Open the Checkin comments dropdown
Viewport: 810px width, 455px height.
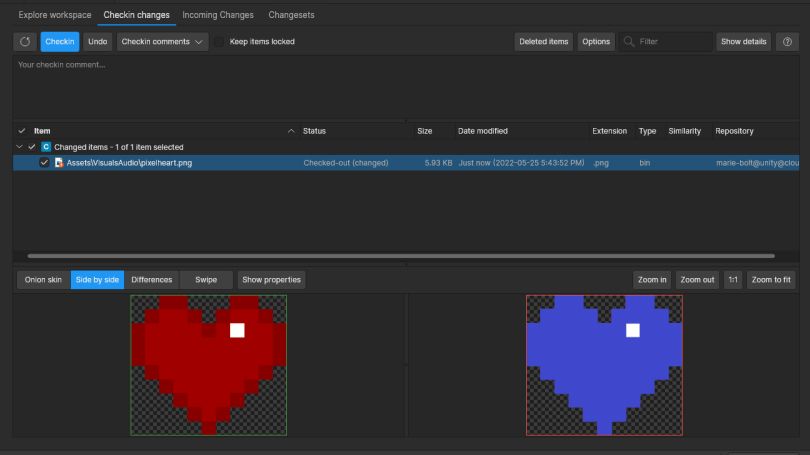[162, 42]
